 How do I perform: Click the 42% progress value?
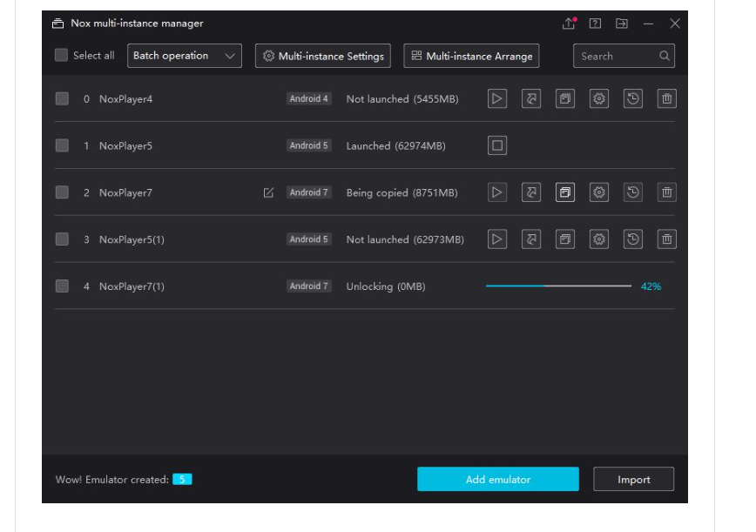(x=651, y=286)
